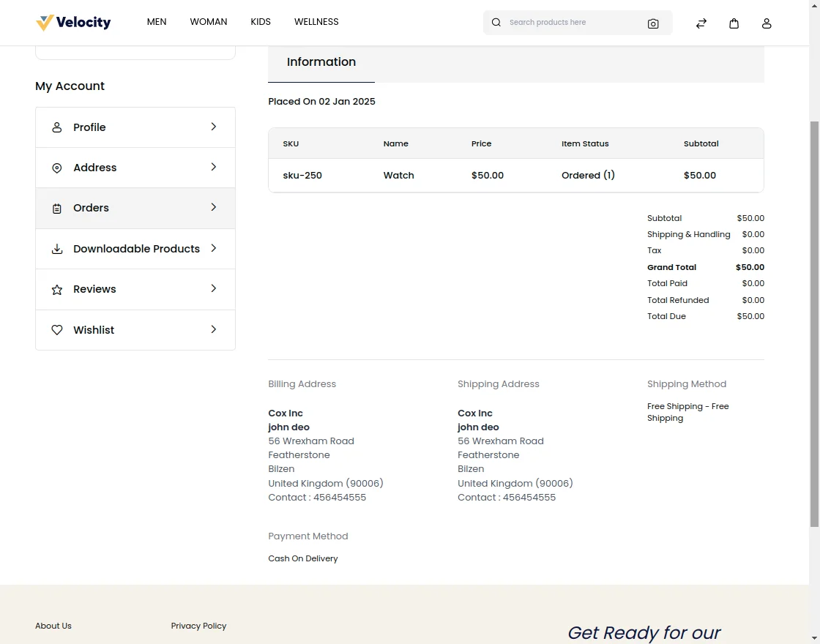The image size is (820, 644).
Task: Open the user account profile icon
Action: (767, 23)
